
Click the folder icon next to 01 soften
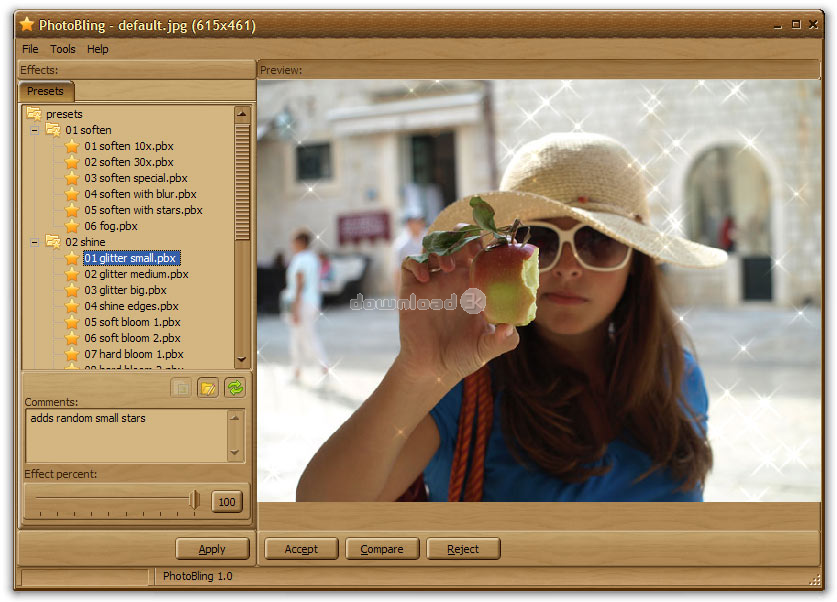[x=53, y=130]
